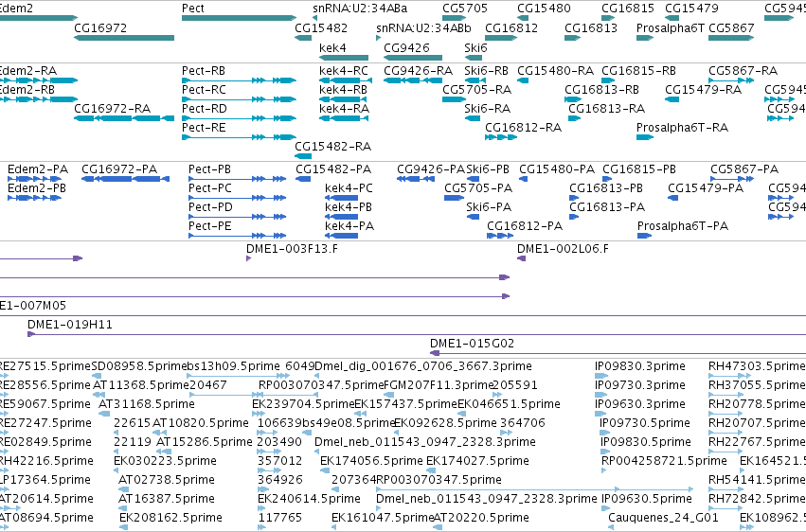The height and width of the screenshot is (532, 806).
Task: Click the DME1-015G02 clone label
Action: pyautogui.click(x=472, y=343)
